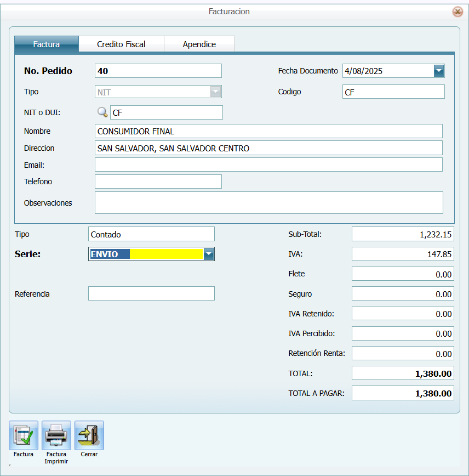Click the Cerrar door icon

[x=89, y=435]
